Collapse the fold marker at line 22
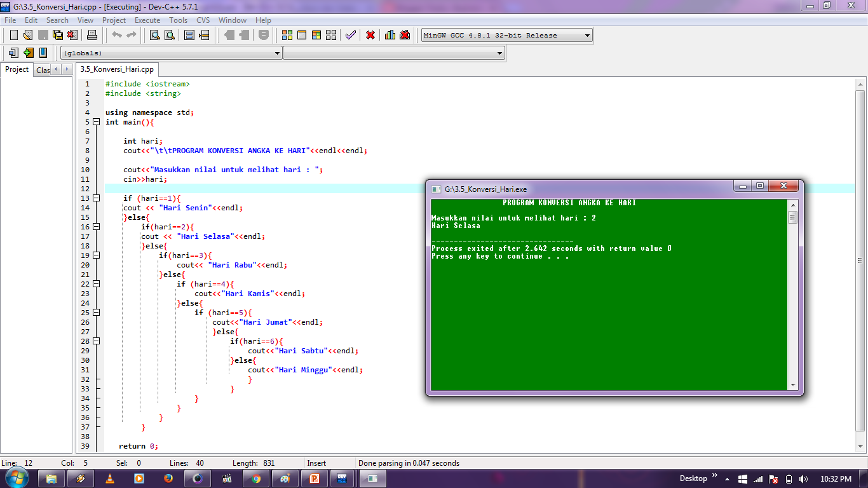Viewport: 868px width, 488px height. [96, 284]
